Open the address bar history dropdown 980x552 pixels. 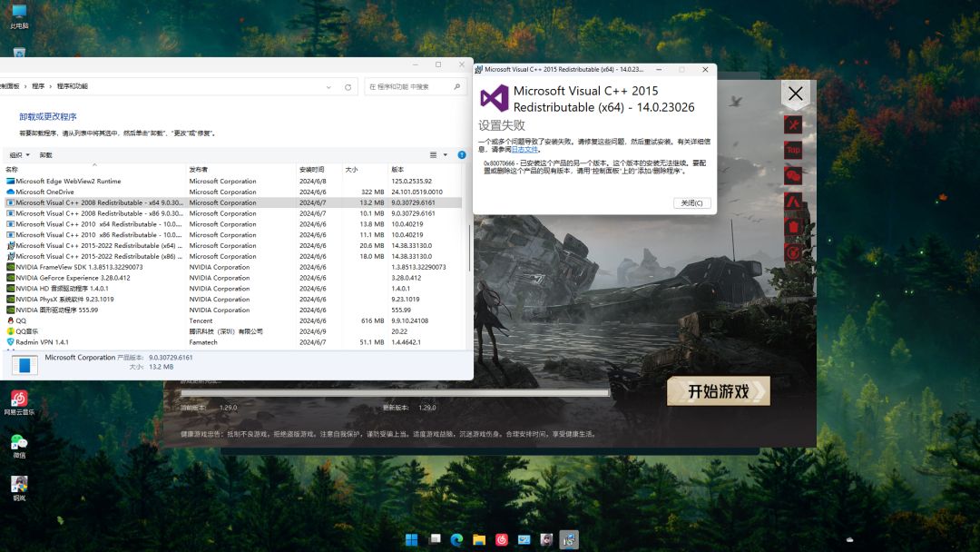(328, 87)
